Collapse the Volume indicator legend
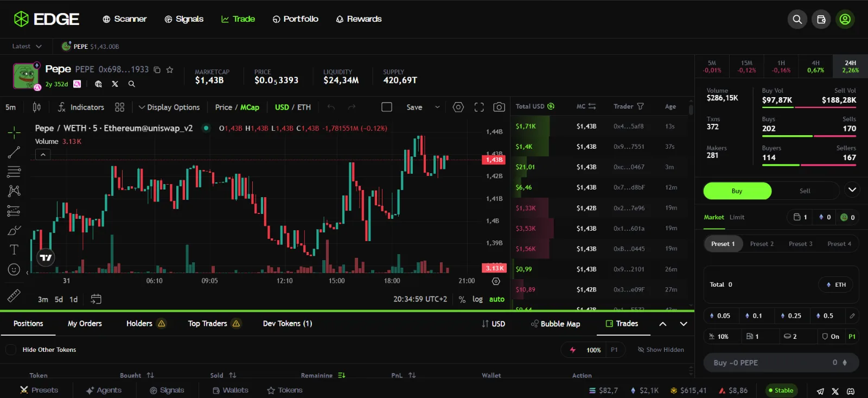Viewport: 868px width, 398px height. click(x=43, y=155)
